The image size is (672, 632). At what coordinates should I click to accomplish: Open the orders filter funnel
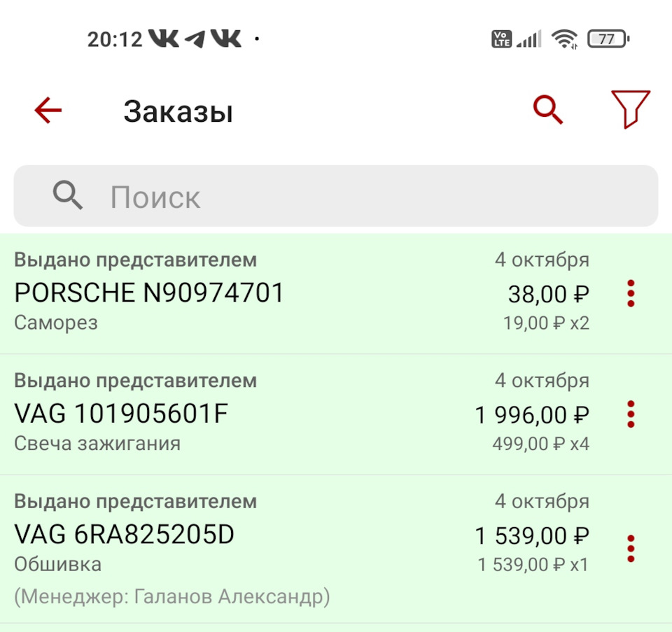pos(630,109)
